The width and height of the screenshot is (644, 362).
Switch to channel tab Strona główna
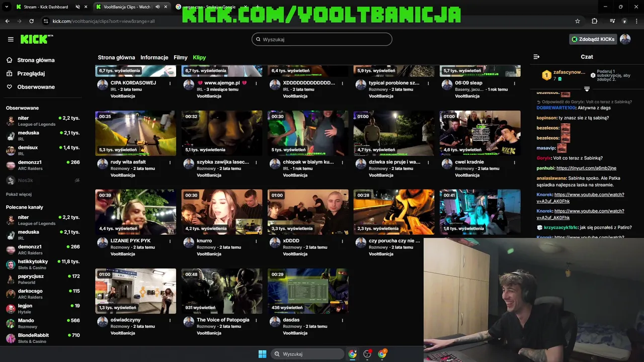coord(116,57)
